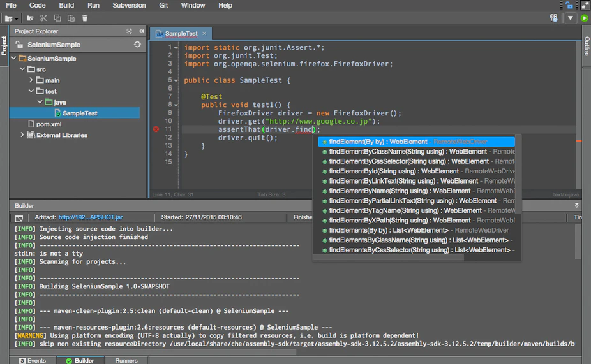Open the dropdown arrow beside new folder icon
The height and width of the screenshot is (364, 591).
[x=17, y=19]
